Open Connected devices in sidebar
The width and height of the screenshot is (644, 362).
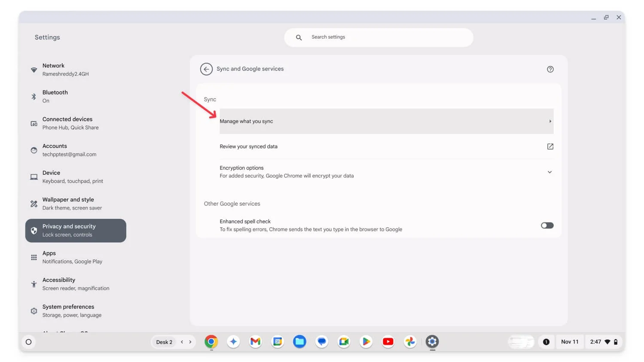coord(76,123)
